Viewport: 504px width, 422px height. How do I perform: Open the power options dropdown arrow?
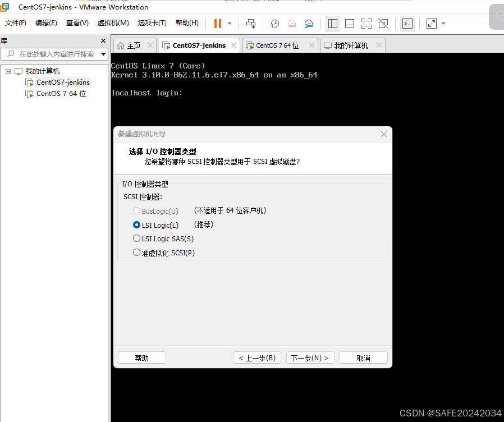230,24
